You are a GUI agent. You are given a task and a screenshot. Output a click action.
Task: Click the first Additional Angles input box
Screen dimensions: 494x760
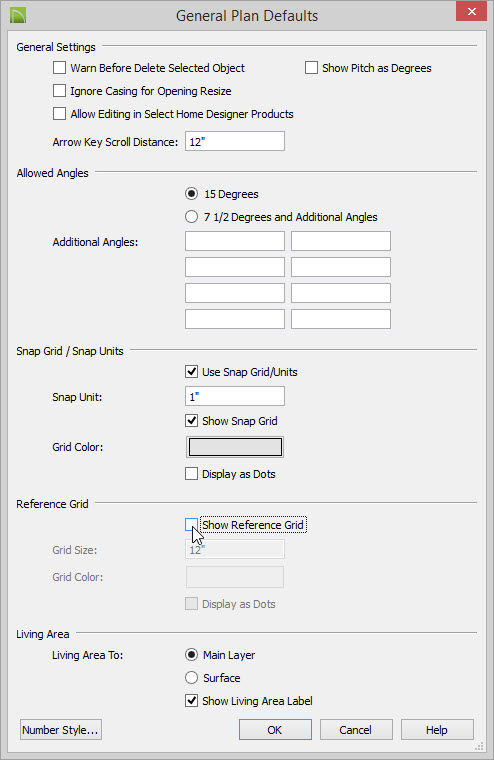click(x=235, y=241)
